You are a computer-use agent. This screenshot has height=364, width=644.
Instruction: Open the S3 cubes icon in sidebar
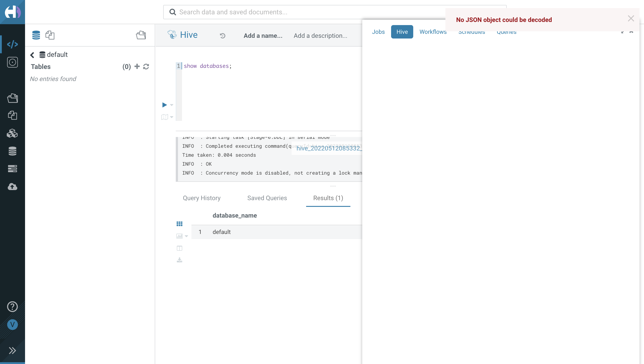point(13,133)
